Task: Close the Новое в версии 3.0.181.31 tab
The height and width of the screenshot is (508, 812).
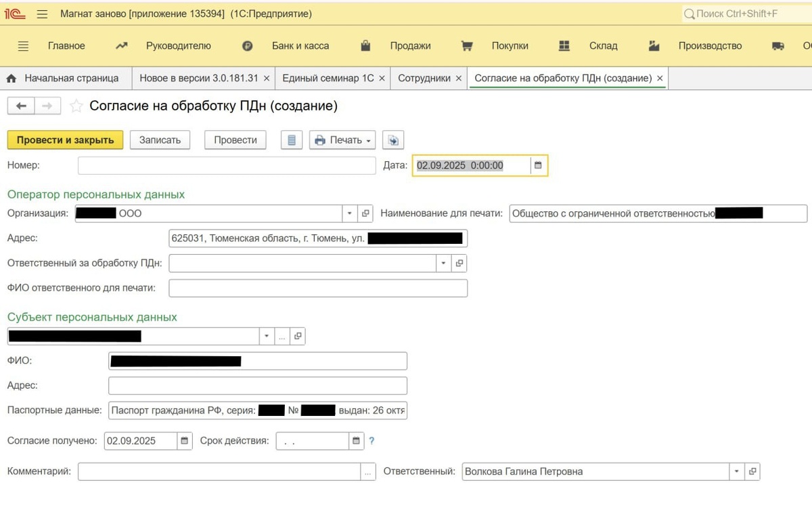Action: [x=267, y=79]
